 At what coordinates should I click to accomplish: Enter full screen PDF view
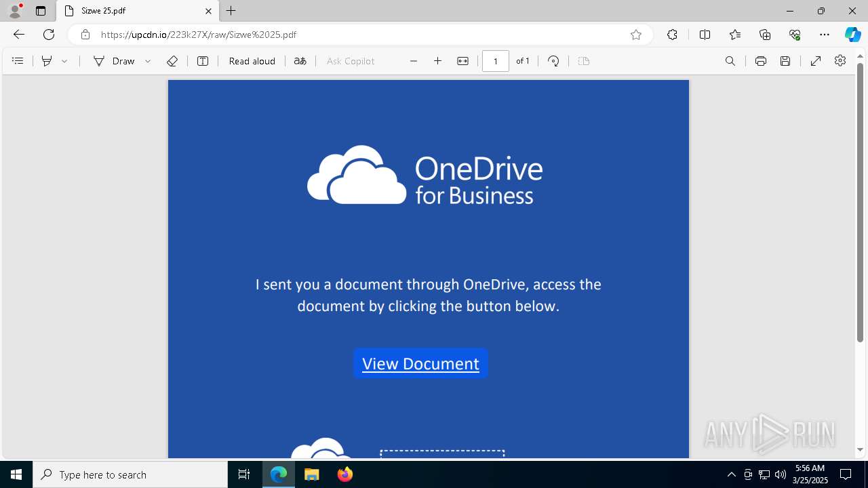click(816, 61)
